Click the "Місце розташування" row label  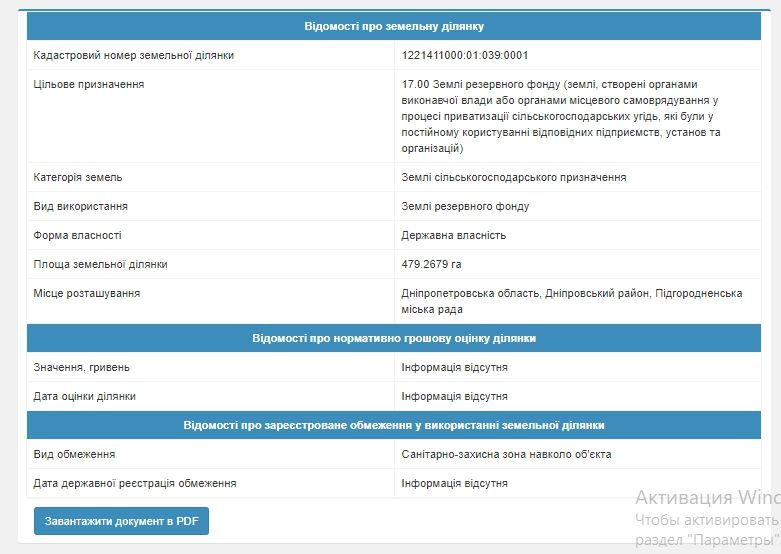[x=87, y=294]
